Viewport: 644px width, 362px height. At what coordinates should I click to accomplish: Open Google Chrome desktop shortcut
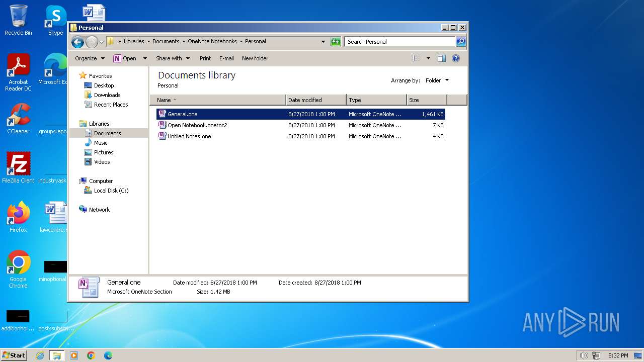click(18, 269)
